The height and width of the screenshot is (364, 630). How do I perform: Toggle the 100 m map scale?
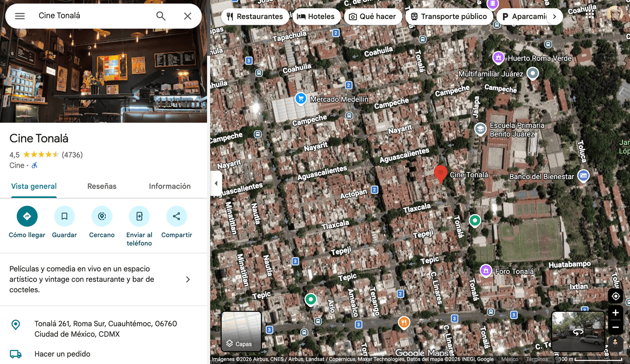(x=590, y=359)
